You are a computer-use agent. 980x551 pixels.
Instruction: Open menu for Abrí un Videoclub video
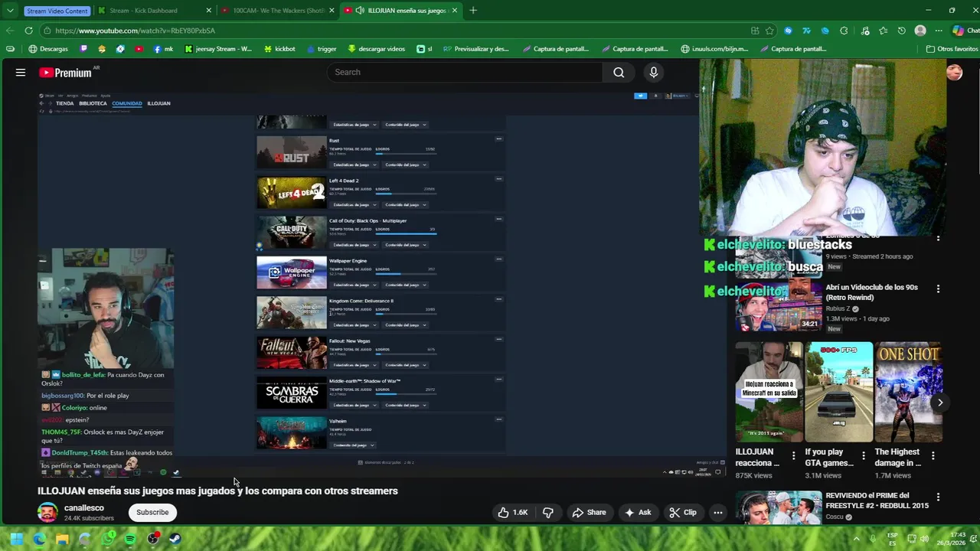[938, 289]
